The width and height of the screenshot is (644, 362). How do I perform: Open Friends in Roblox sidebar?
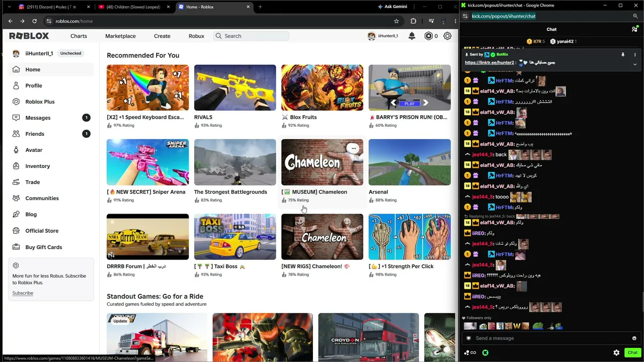coord(51,134)
